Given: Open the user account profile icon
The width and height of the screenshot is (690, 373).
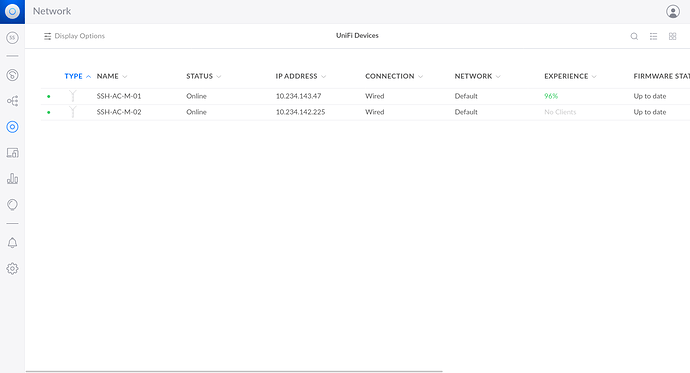Looking at the screenshot, I should [672, 11].
